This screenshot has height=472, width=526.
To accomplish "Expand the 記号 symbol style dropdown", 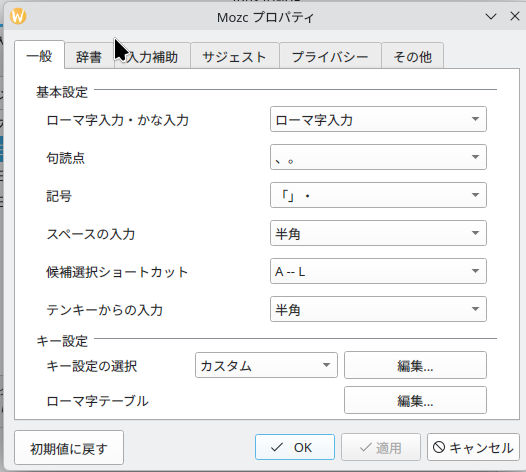I will (x=378, y=195).
